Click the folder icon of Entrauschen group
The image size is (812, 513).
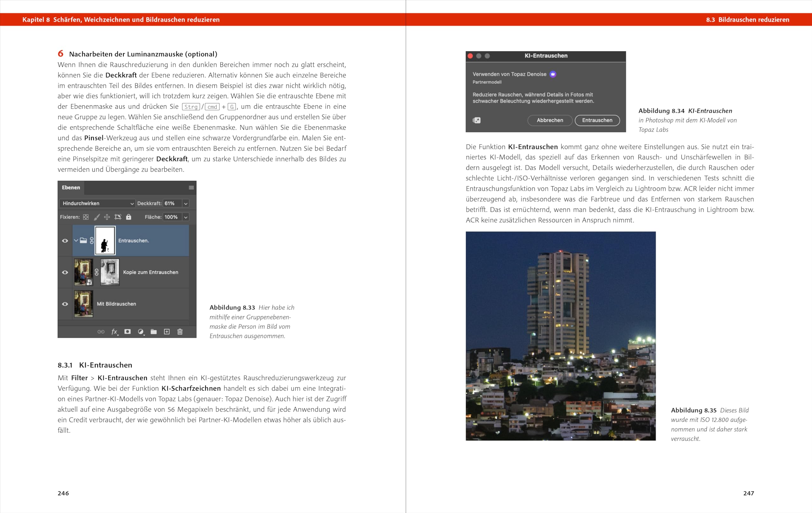coord(83,240)
